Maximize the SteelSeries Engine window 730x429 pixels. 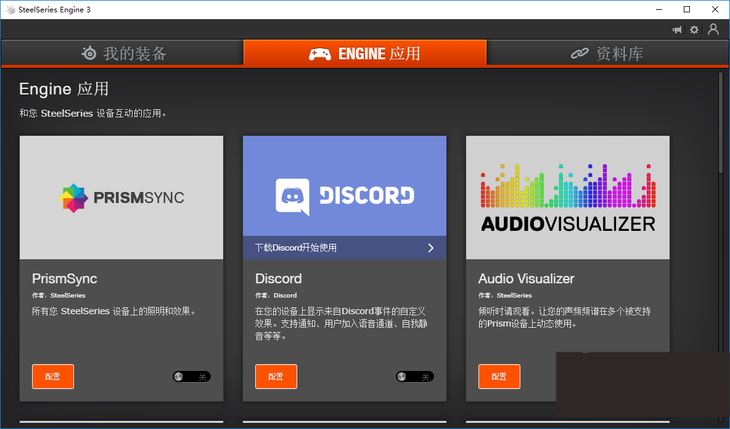(687, 9)
